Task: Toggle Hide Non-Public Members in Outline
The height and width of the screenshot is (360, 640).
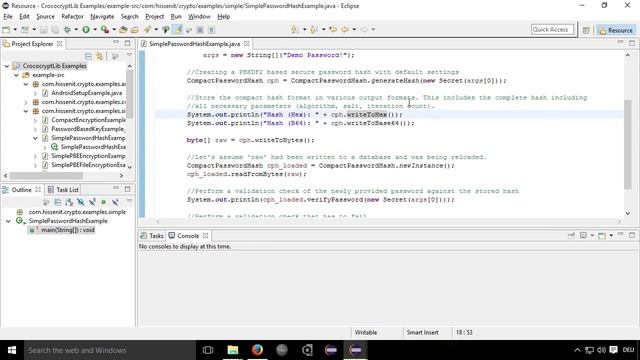Action: tap(104, 202)
